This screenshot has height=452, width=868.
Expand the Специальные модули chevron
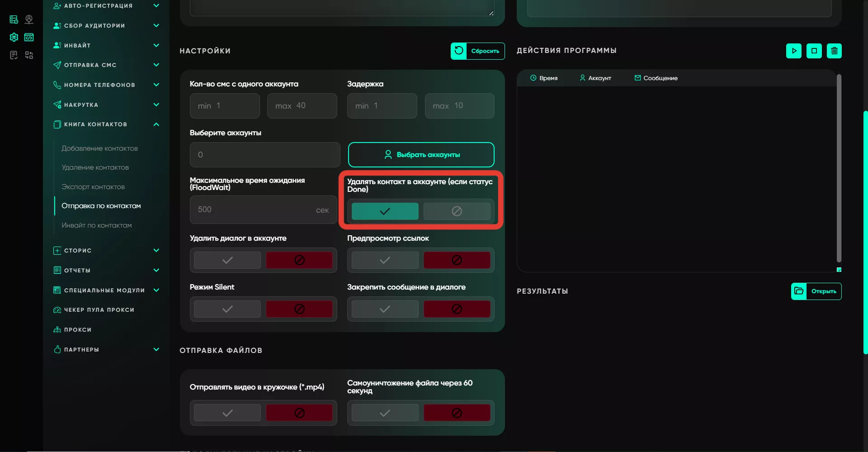(x=156, y=290)
